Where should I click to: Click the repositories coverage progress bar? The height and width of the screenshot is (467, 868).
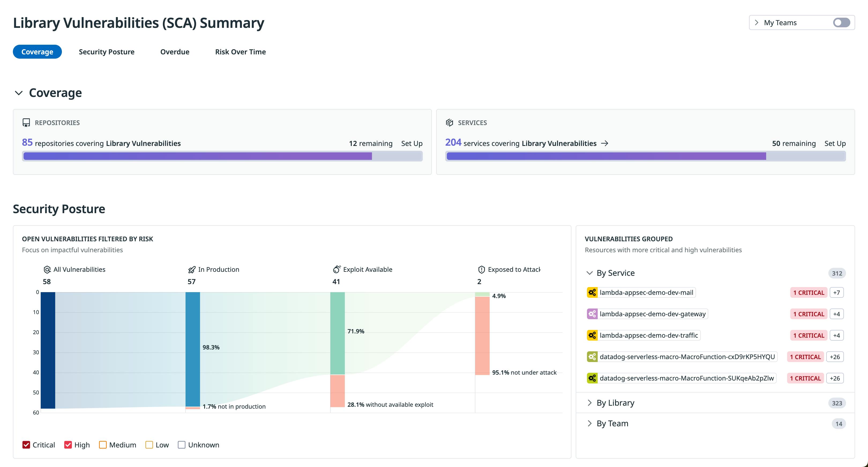pyautogui.click(x=222, y=156)
